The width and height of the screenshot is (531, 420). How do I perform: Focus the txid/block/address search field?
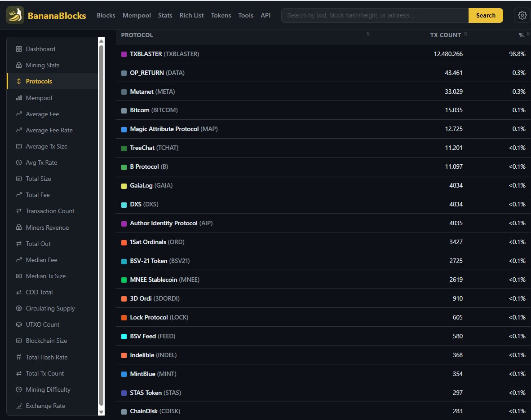pos(375,15)
